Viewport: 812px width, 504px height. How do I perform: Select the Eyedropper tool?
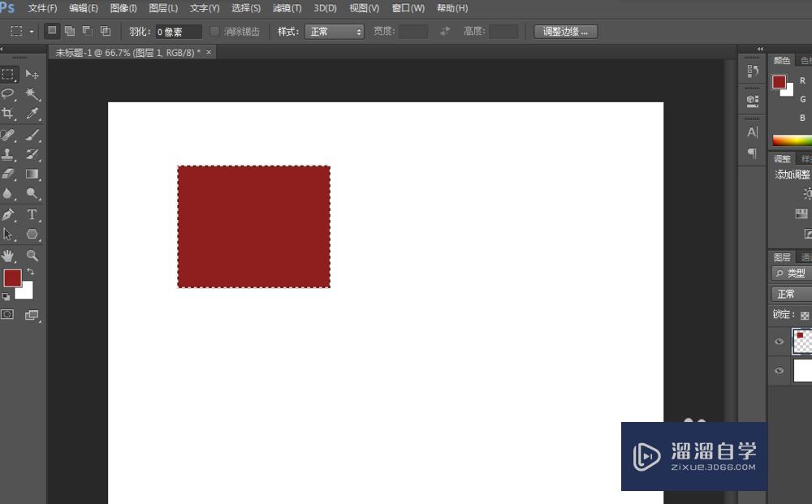point(32,114)
